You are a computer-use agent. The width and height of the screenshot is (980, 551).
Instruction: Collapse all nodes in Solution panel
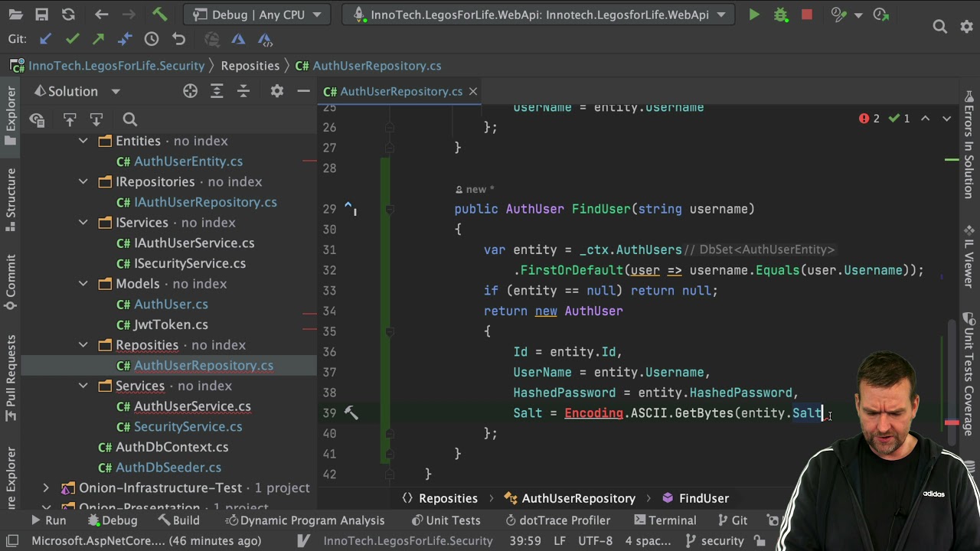point(243,91)
